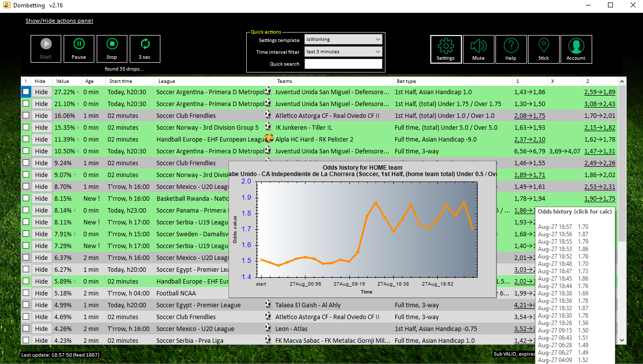This screenshot has width=643, height=364.
Task: Click soccer ball icon on 10.50% row
Action: 268,150
